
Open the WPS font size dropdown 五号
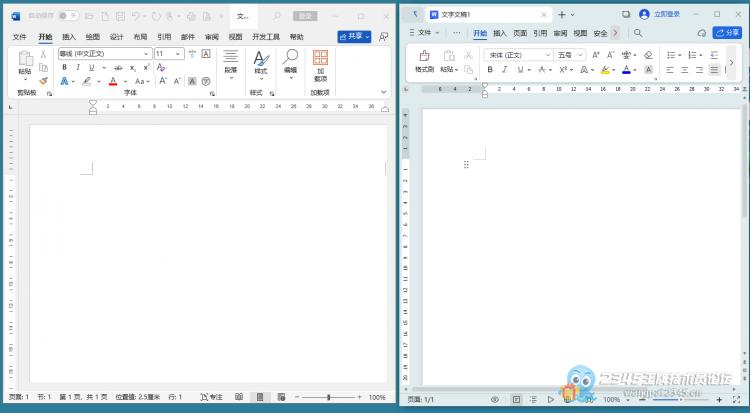click(570, 55)
